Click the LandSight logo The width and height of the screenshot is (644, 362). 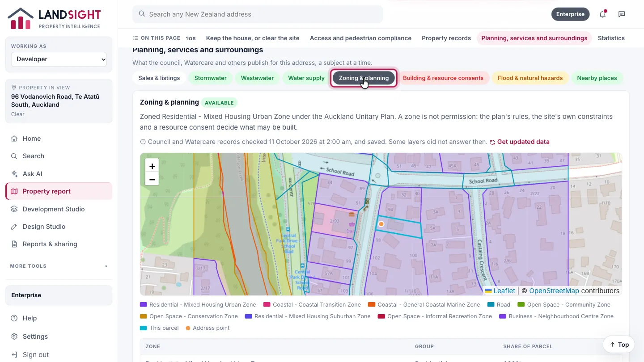54,19
